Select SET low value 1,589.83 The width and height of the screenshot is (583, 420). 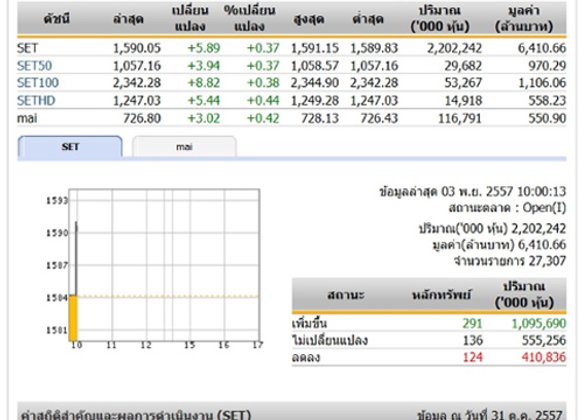[374, 48]
